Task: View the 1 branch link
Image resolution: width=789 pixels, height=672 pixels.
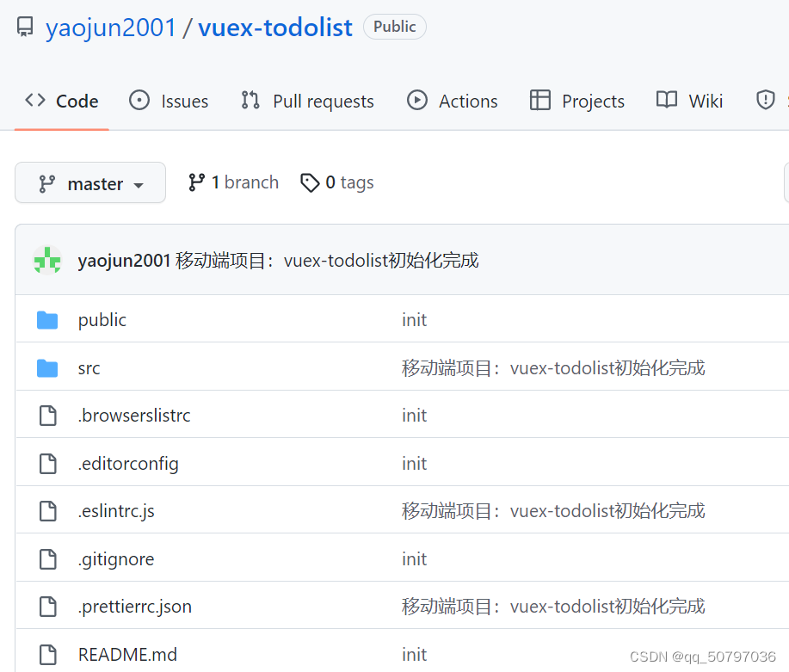Action: 233,182
